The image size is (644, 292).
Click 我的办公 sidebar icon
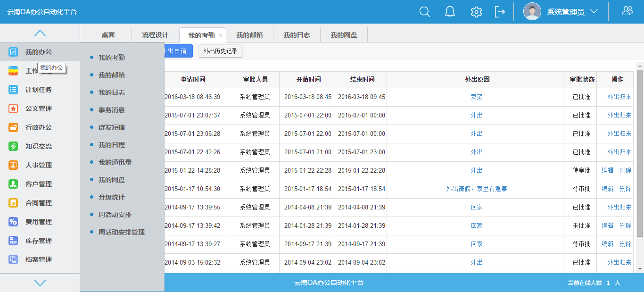click(x=13, y=52)
